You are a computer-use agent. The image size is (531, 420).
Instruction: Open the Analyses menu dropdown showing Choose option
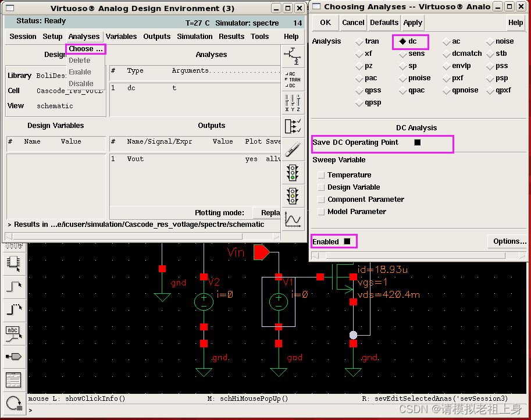point(84,36)
